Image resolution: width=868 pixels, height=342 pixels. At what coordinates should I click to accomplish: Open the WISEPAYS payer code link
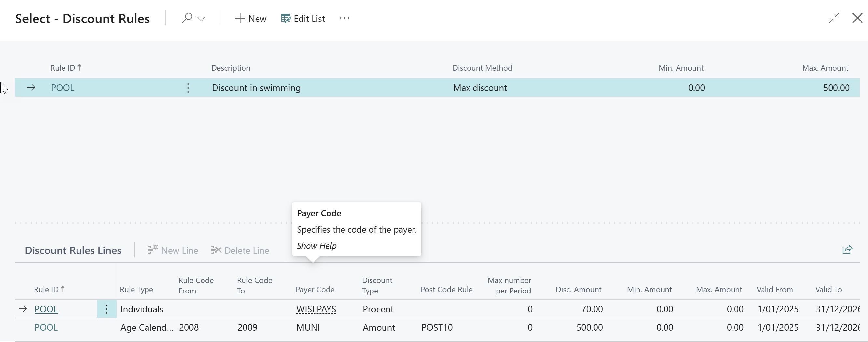click(x=316, y=309)
